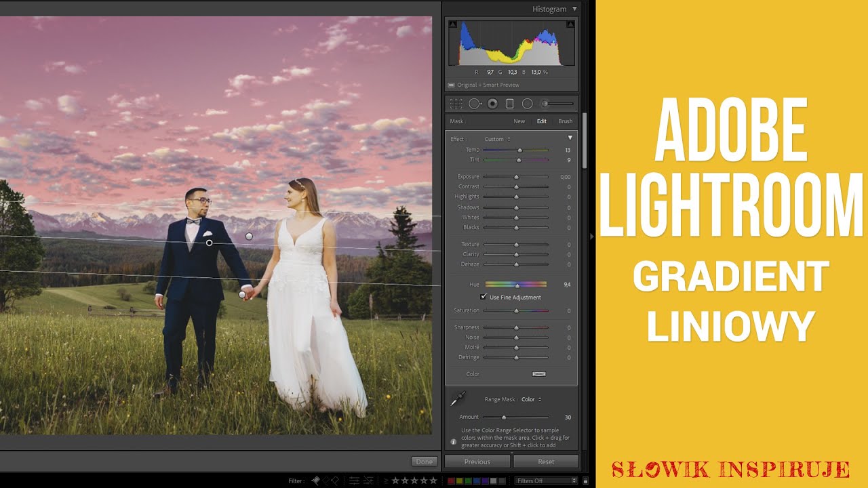Set filter rating to three stars

(x=414, y=481)
